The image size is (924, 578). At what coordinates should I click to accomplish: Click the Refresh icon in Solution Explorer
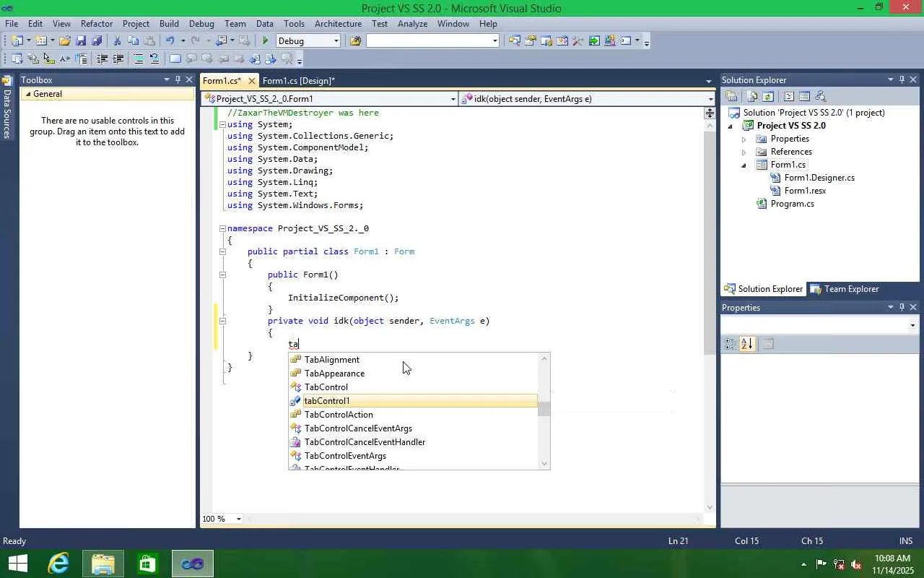768,97
